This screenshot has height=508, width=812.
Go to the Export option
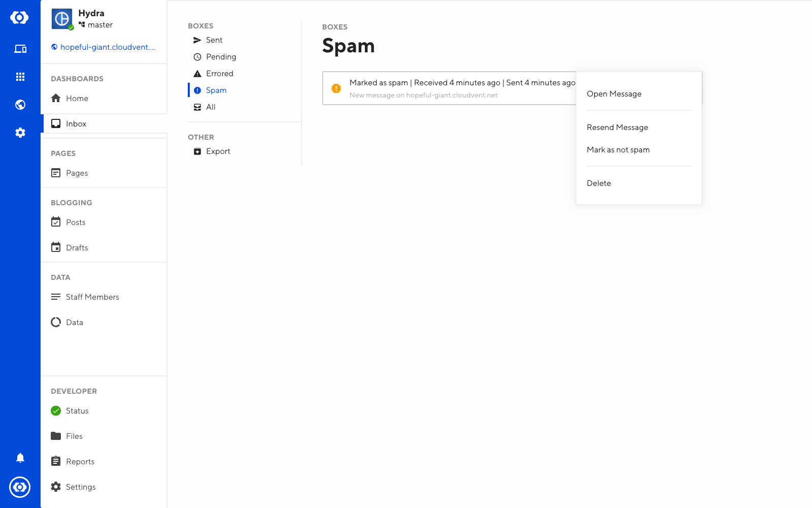pos(218,151)
